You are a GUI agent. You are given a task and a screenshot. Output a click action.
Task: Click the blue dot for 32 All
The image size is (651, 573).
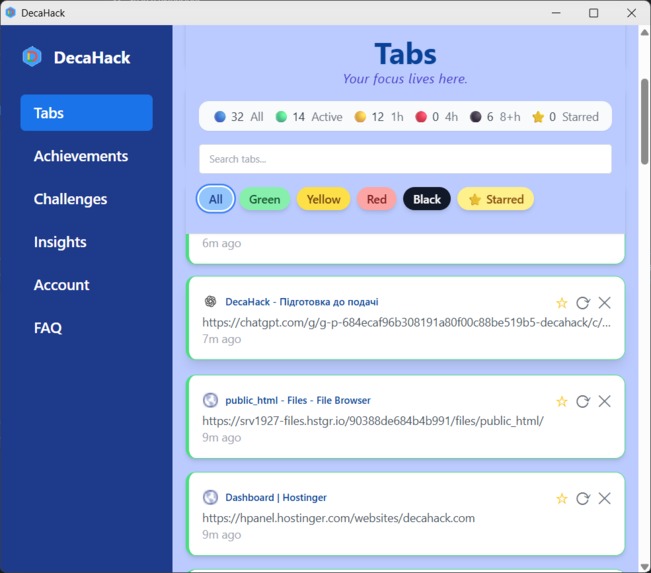[x=220, y=117]
